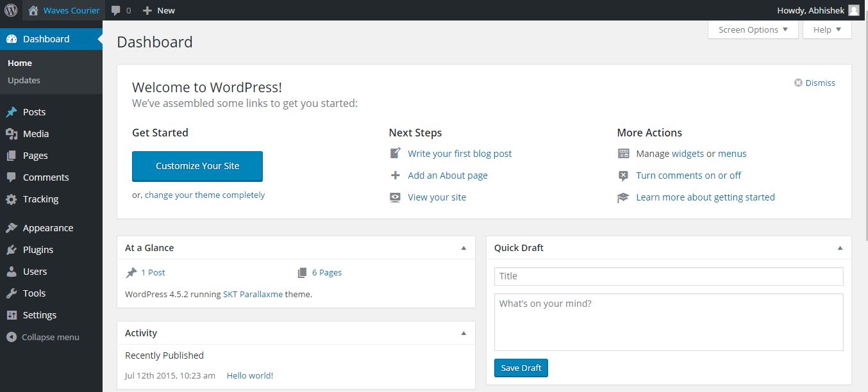Click the Dashboard label in sidebar

pos(46,39)
